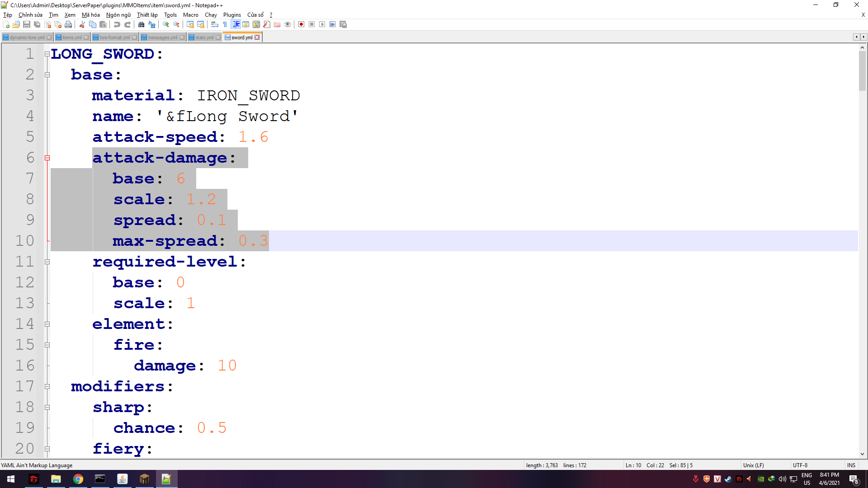Click the vertical scrollbar thumb

point(862,70)
